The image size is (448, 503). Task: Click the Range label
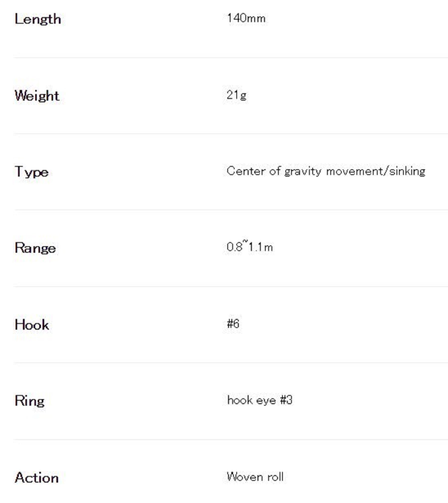35,248
